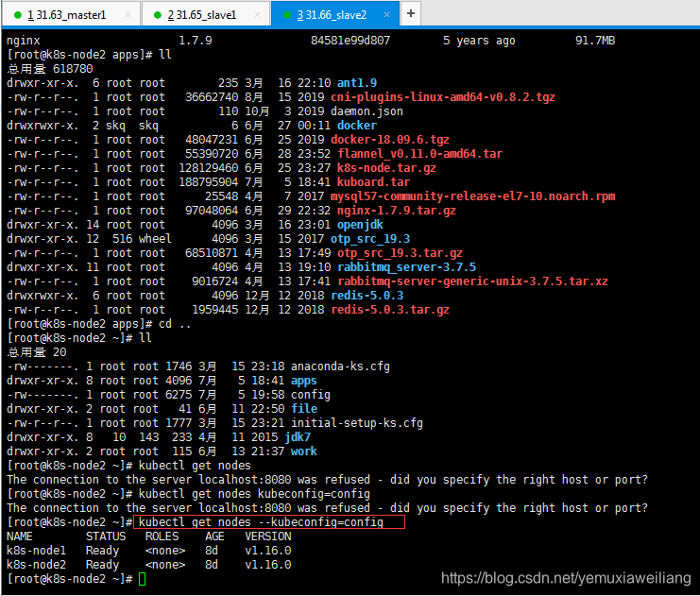Switch to the 31.63_master1 session tab

coord(66,15)
